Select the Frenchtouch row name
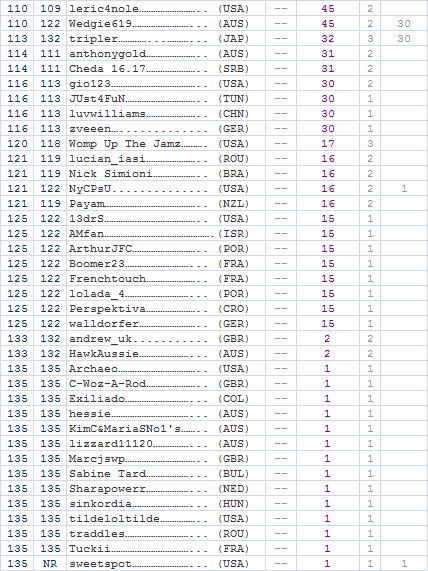Image resolution: width=428 pixels, height=571 pixels. [x=107, y=279]
